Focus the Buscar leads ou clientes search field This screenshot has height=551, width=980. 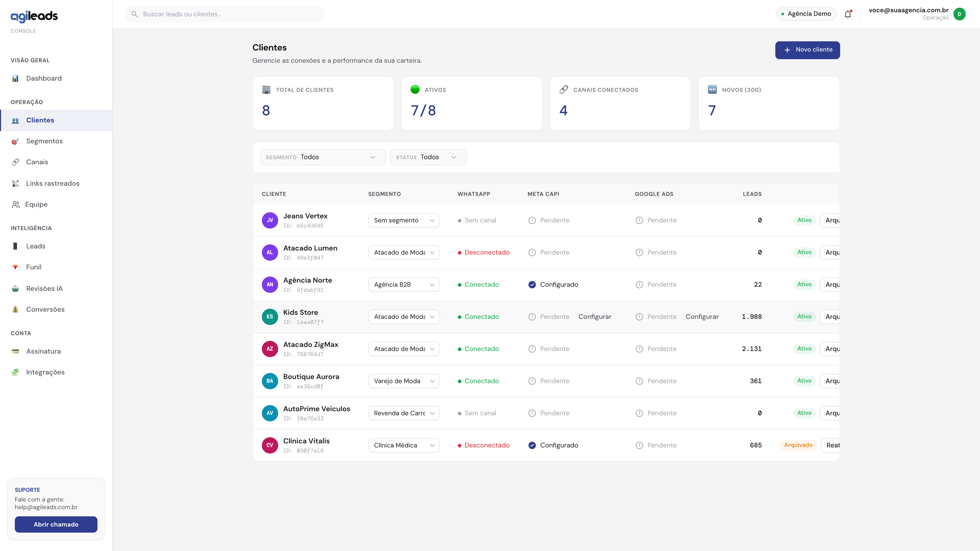pyautogui.click(x=225, y=14)
